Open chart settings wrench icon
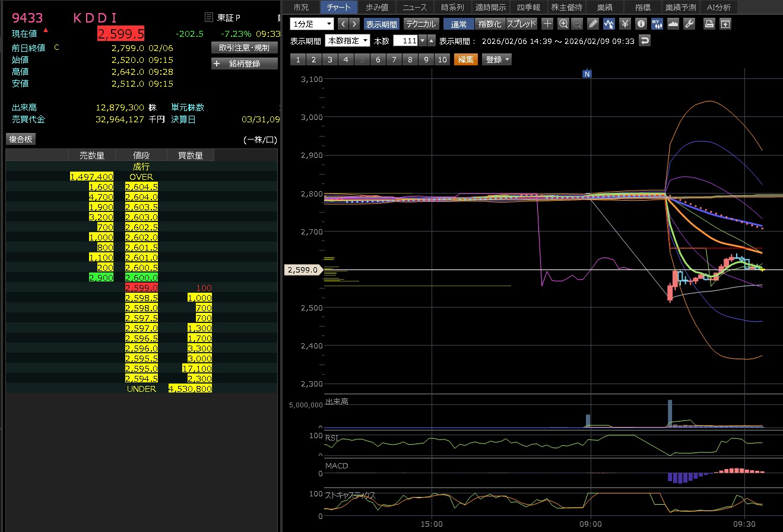This screenshot has width=783, height=532. [x=689, y=24]
